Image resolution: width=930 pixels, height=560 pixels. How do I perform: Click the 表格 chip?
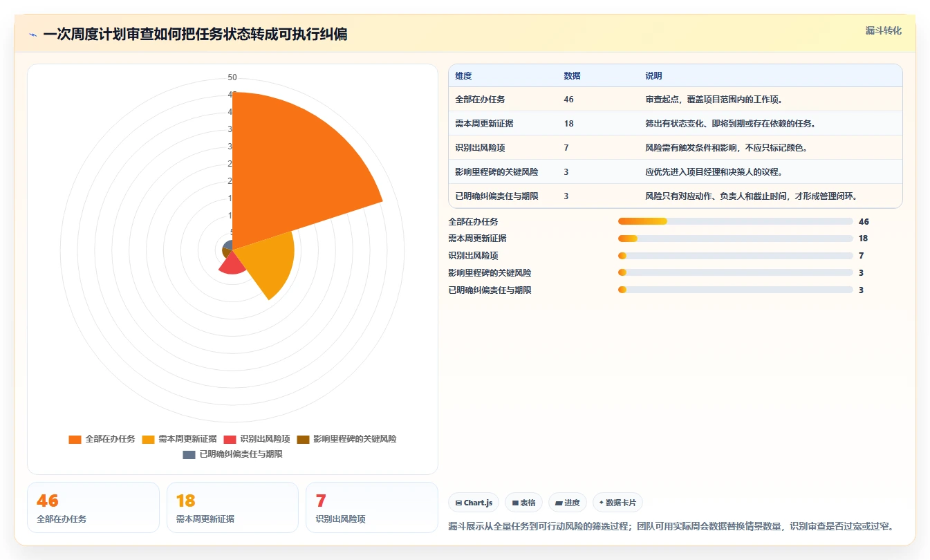[x=523, y=503]
